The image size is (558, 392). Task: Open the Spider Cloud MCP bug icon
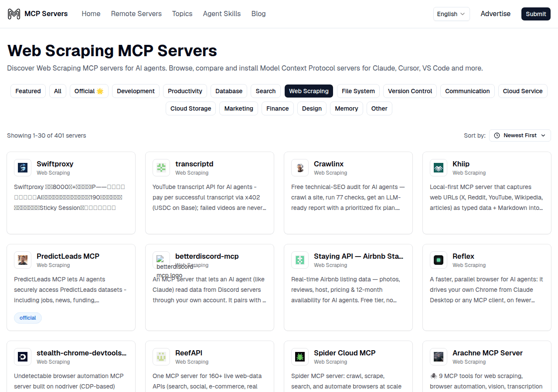(300, 357)
